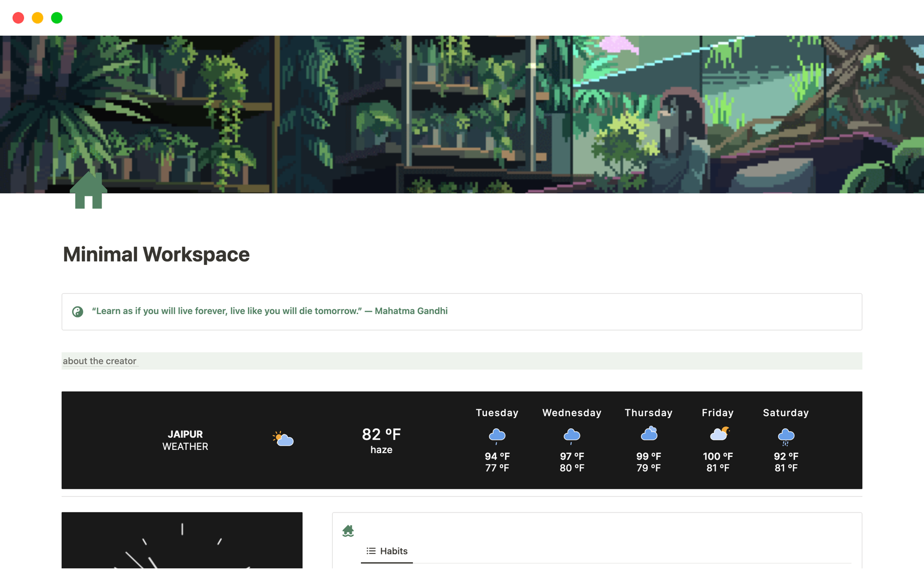Click the green house icon in Habits section
This screenshot has height=578, width=924.
[348, 530]
